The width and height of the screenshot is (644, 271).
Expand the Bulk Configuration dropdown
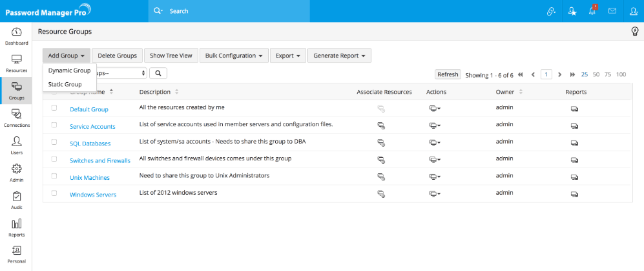point(233,56)
